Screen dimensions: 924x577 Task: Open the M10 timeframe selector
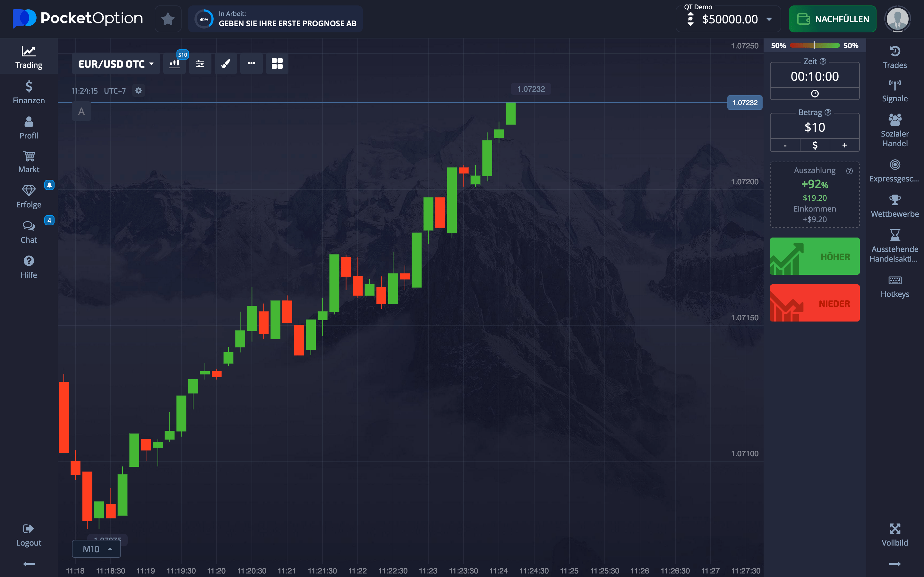(x=96, y=549)
